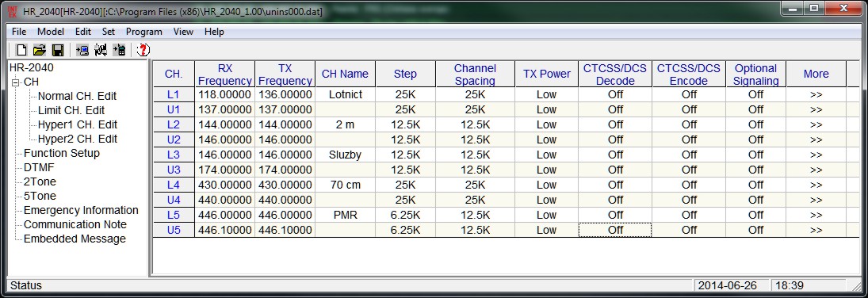
Task: Open Hyper2 CH. Edit
Action: 78,139
